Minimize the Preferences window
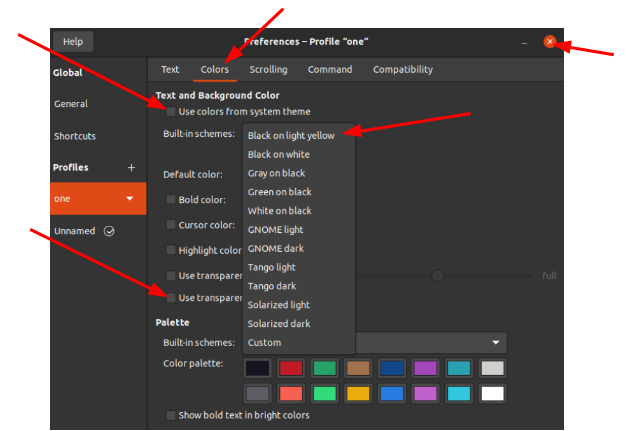Image resolution: width=626 pixels, height=431 pixels. [x=524, y=42]
